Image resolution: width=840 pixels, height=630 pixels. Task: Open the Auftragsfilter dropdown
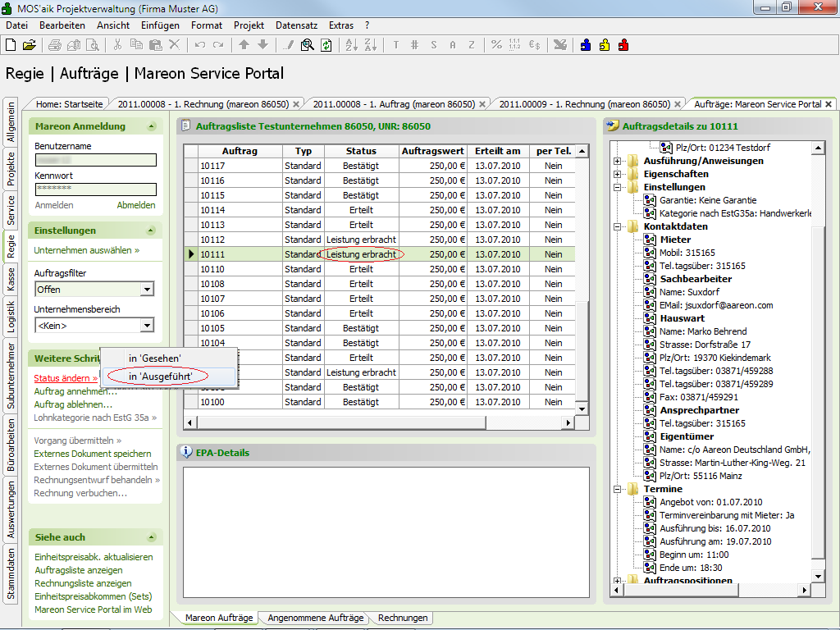pyautogui.click(x=147, y=290)
